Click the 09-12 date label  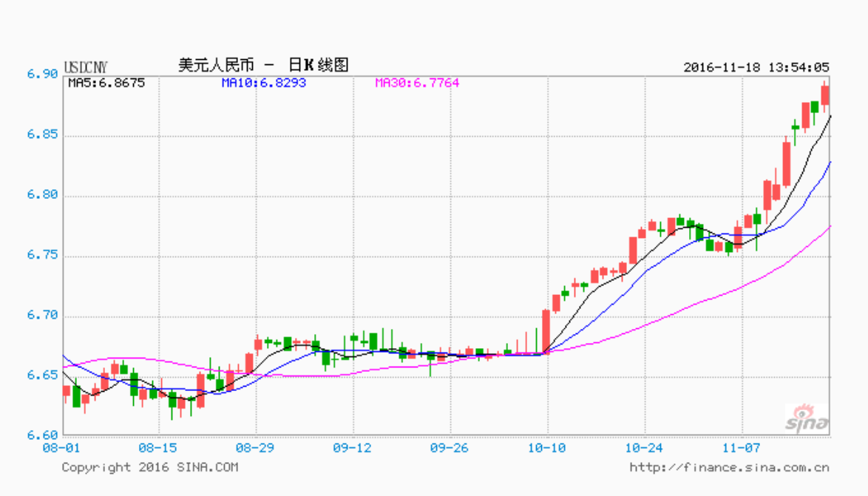point(352,448)
